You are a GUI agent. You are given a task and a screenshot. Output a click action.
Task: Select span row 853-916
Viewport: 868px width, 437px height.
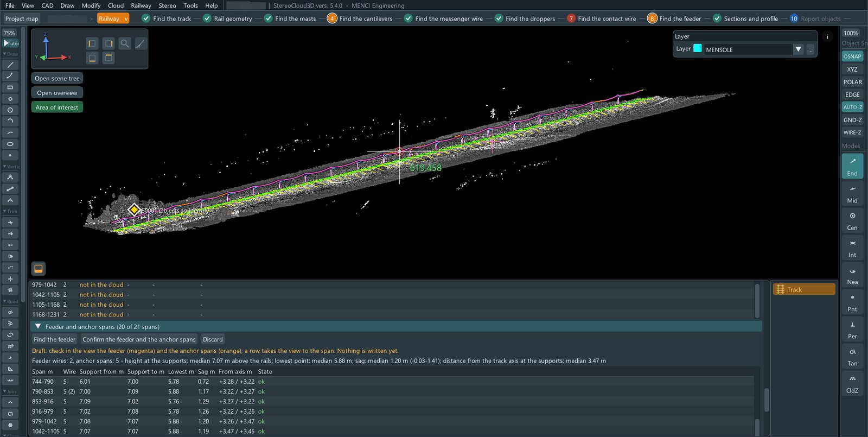point(392,401)
